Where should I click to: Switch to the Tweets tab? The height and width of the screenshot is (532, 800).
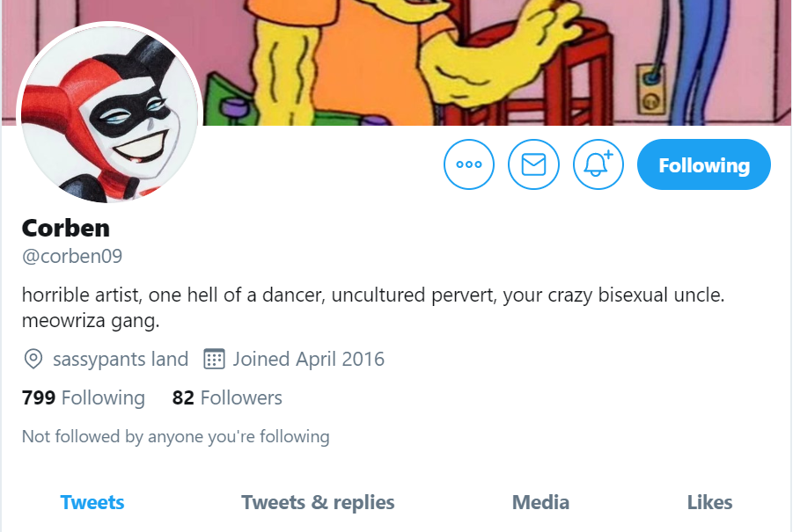click(x=92, y=502)
